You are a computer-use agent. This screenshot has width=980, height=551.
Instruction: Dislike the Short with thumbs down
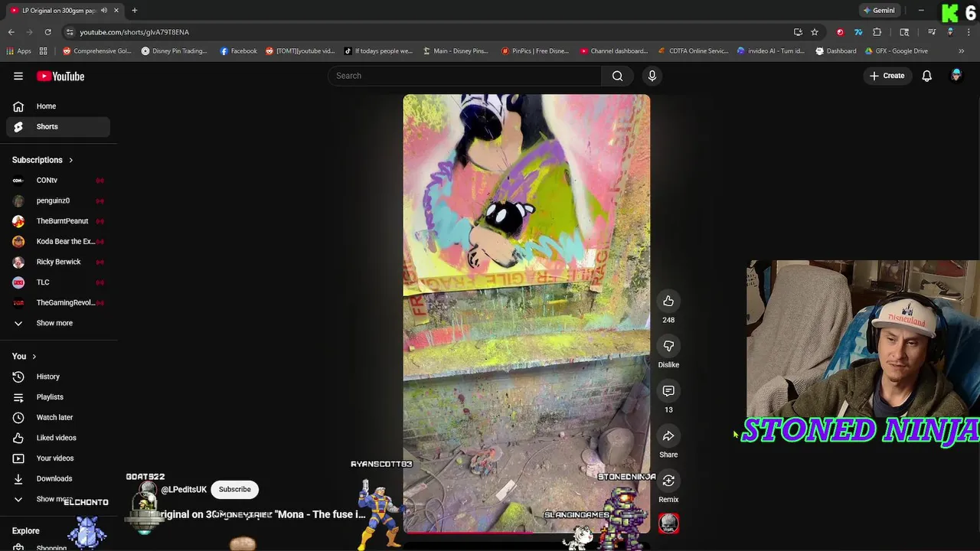point(668,347)
